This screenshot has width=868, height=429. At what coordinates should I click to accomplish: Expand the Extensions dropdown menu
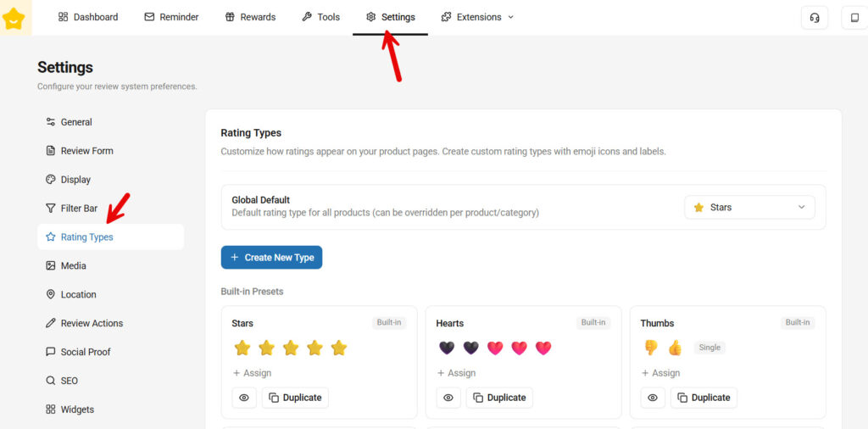(477, 17)
